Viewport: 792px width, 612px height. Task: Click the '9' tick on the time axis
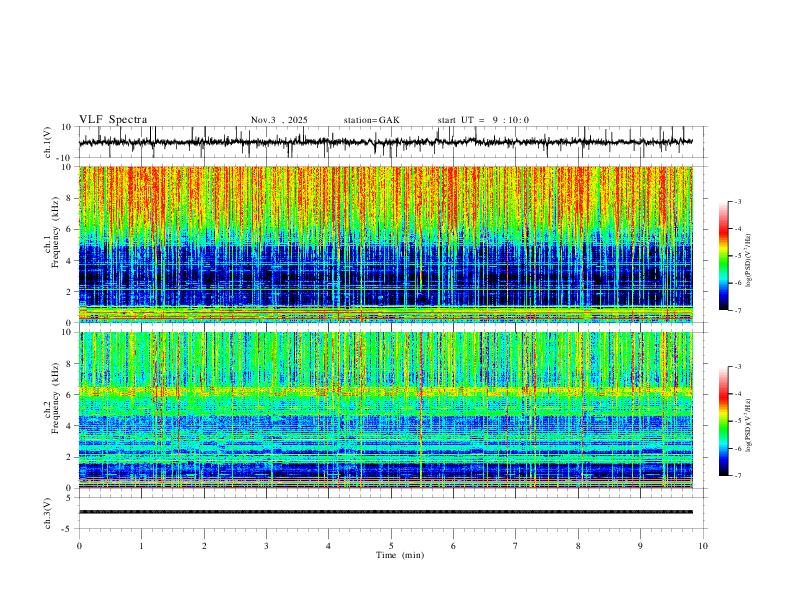640,546
